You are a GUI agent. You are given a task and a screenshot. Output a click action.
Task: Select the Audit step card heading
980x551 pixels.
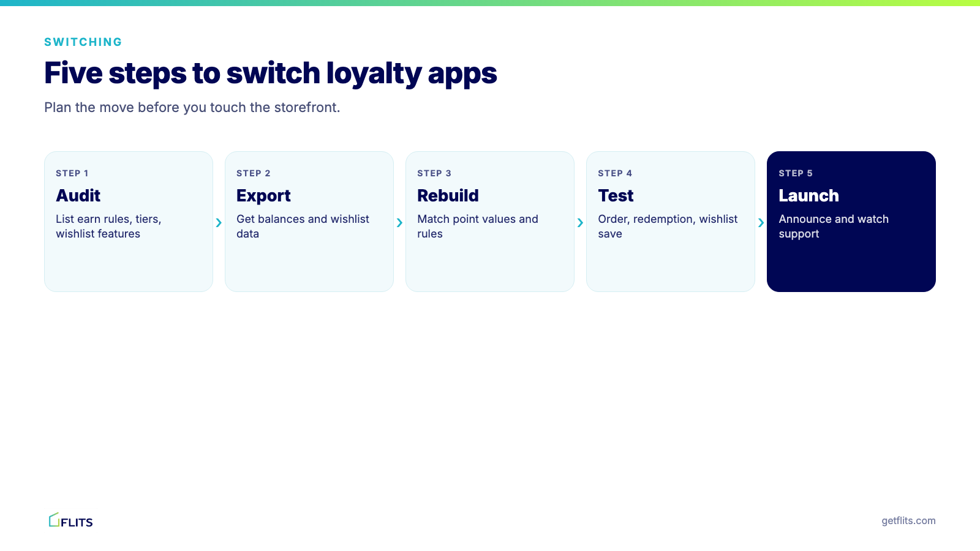point(78,196)
